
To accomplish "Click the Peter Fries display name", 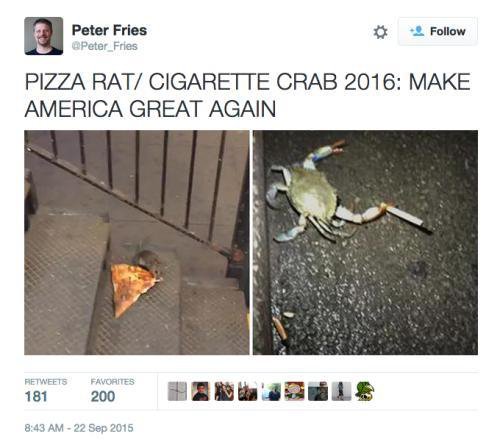I will point(109,30).
